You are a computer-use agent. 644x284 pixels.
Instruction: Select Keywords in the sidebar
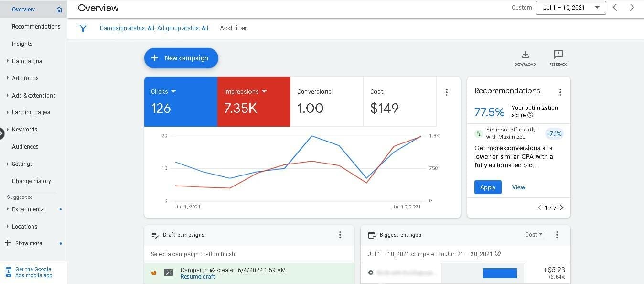tap(24, 129)
